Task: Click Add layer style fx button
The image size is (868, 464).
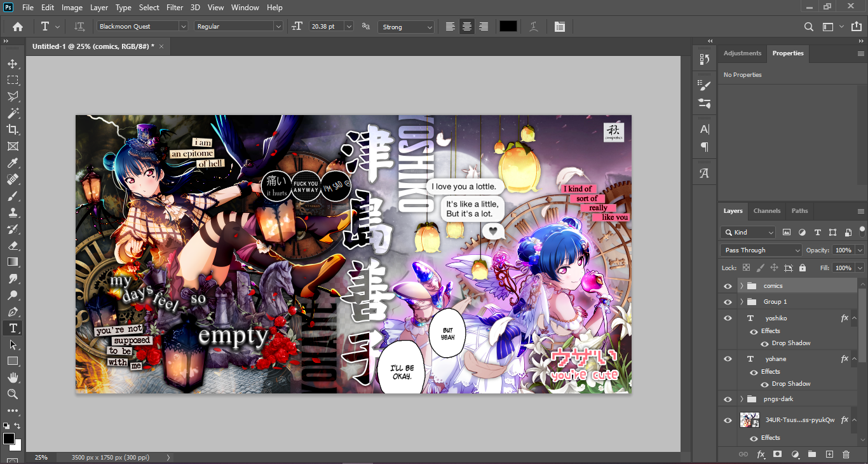Action: click(x=761, y=454)
